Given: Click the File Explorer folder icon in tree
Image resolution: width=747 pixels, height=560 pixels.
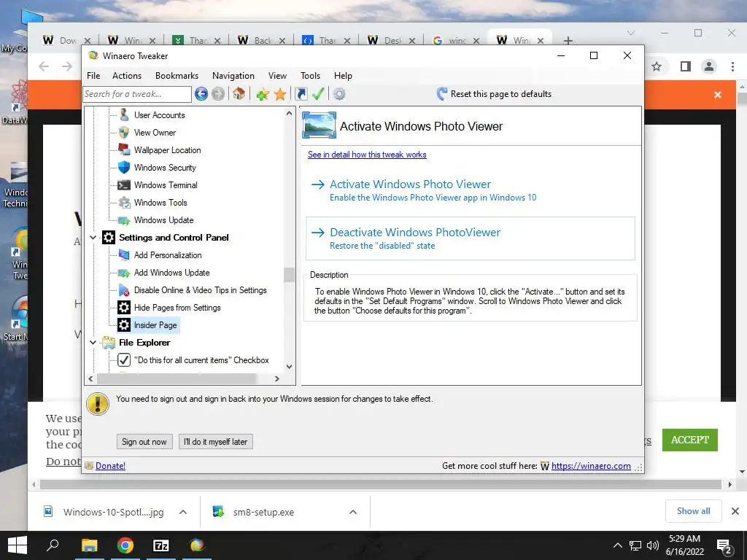Looking at the screenshot, I should [x=109, y=343].
